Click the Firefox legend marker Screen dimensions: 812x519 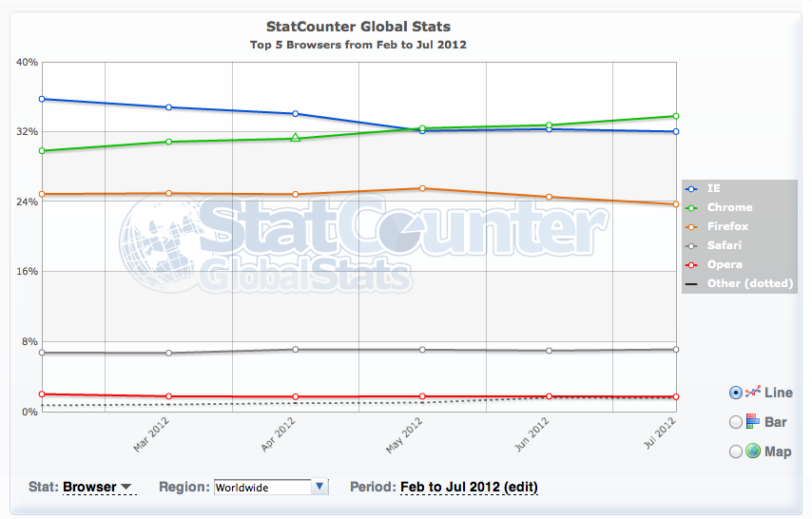tap(691, 226)
